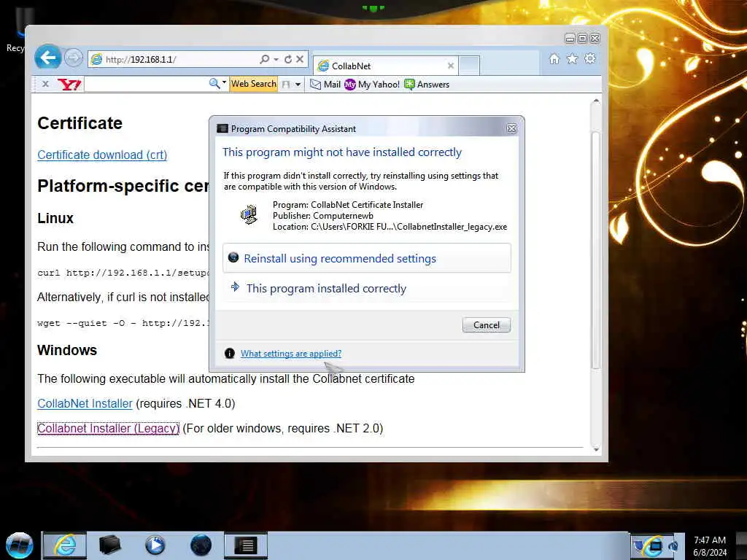Viewport: 747px width, 560px height.
Task: Click the Location path text in dialog
Action: point(390,227)
